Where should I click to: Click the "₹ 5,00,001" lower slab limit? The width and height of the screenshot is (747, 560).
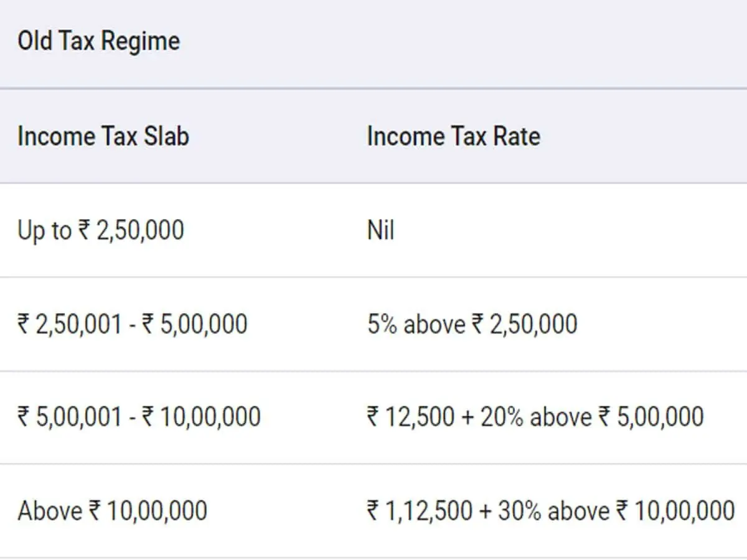pyautogui.click(x=69, y=417)
